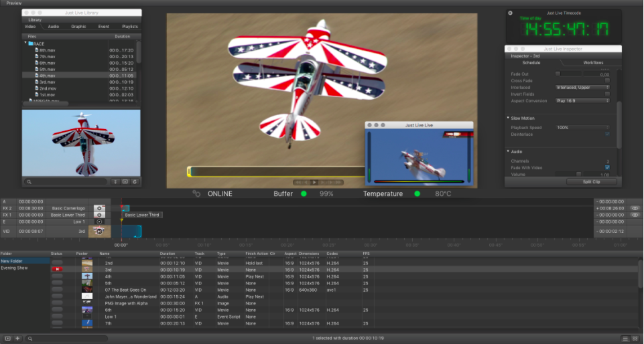Click the file icon of 8th.mov
This screenshot has width=644, height=344.
(x=37, y=50)
